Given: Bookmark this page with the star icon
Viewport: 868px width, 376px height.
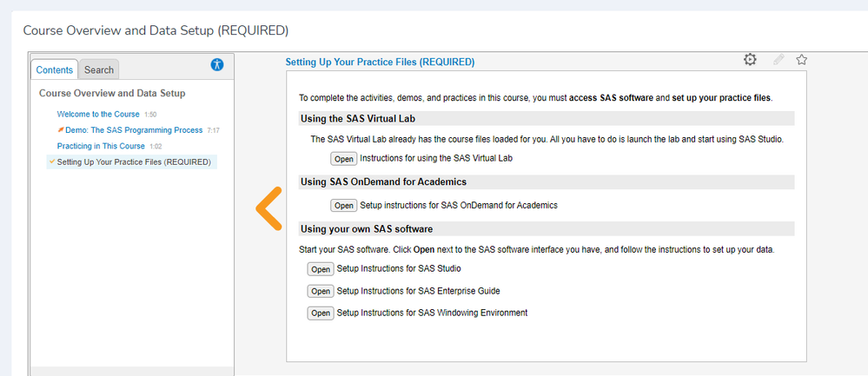Looking at the screenshot, I should (802, 60).
